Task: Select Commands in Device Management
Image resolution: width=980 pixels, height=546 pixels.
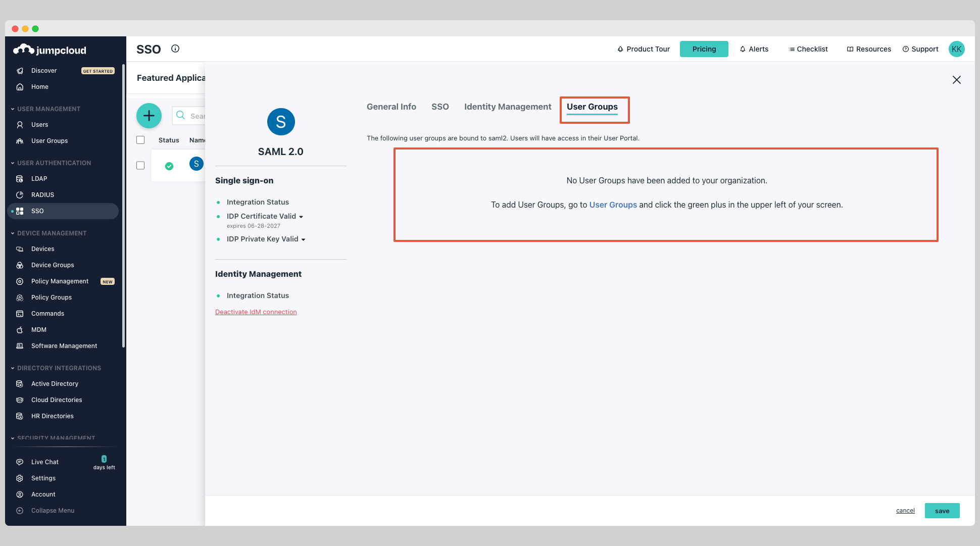Action: click(47, 313)
